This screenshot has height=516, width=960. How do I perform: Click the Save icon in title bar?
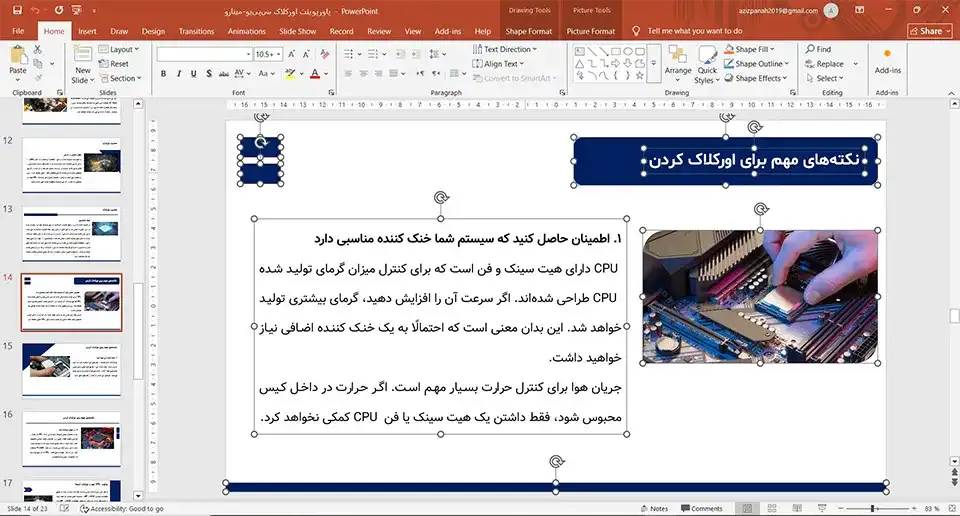click(x=17, y=10)
